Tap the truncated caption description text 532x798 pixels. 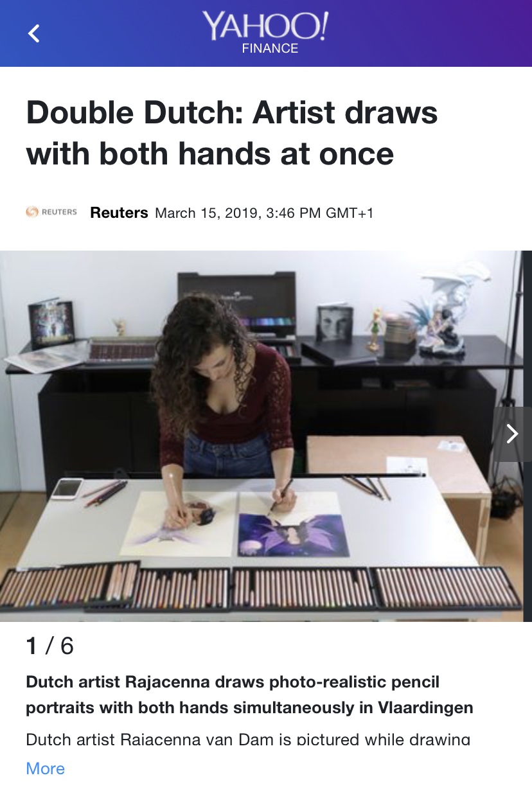tap(248, 739)
